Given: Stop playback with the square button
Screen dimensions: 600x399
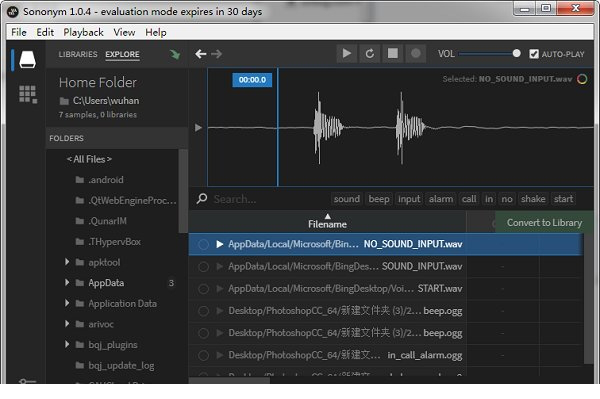Looking at the screenshot, I should [393, 54].
